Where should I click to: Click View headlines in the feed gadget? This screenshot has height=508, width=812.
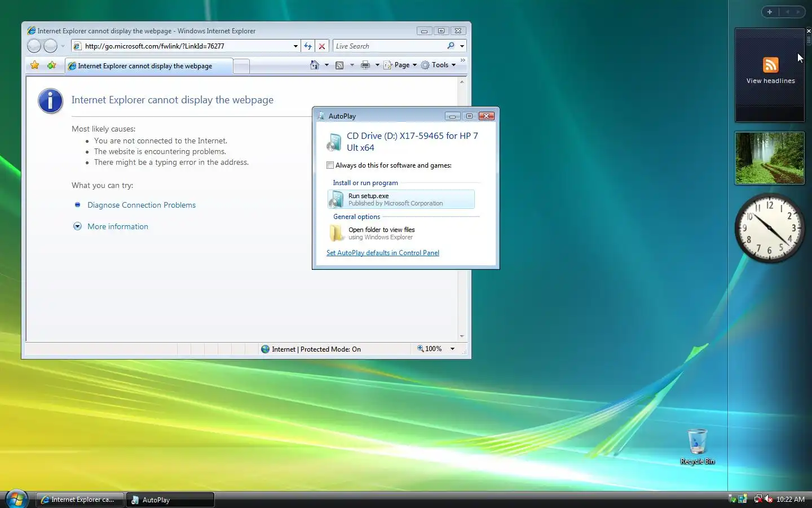click(x=770, y=81)
